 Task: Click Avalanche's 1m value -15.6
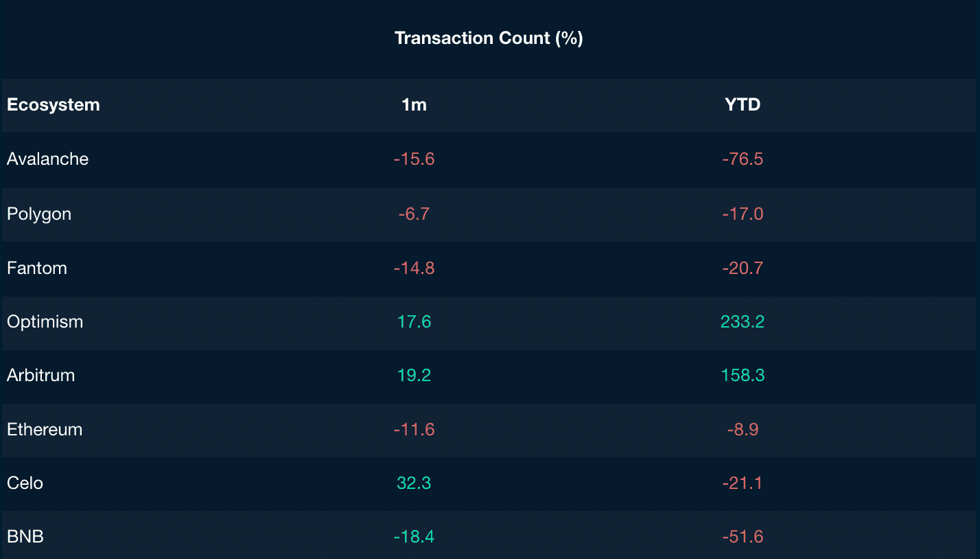(414, 159)
